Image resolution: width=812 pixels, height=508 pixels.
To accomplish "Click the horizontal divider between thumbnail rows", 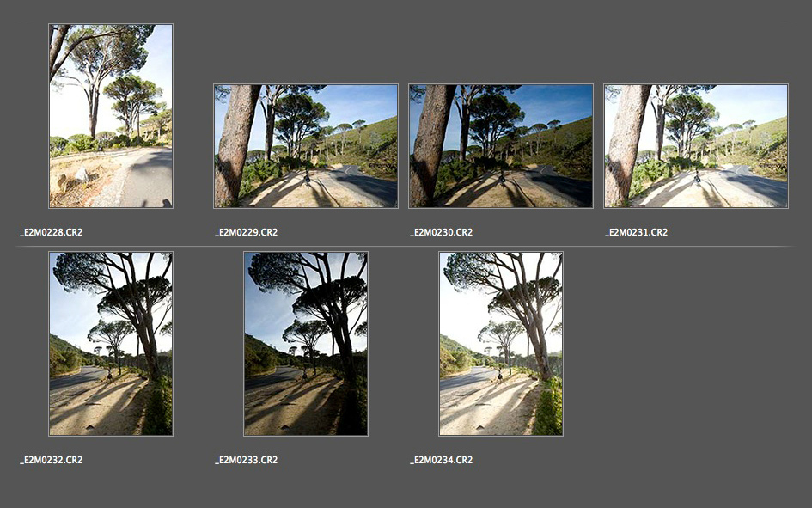I will pyautogui.click(x=404, y=247).
